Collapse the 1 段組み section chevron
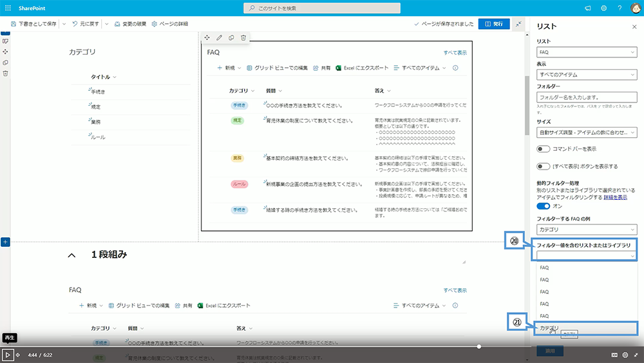Viewport: 644px width, 363px height. 71,255
